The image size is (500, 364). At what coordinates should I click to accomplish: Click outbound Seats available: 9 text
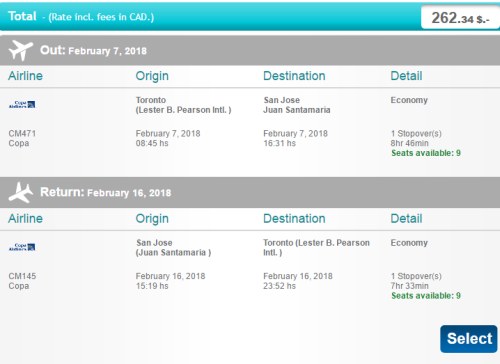tap(426, 153)
